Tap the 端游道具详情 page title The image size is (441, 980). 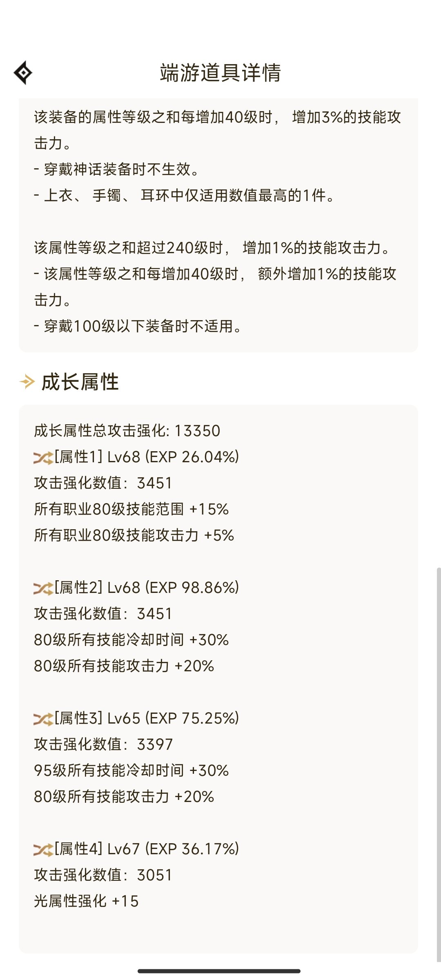(x=220, y=73)
